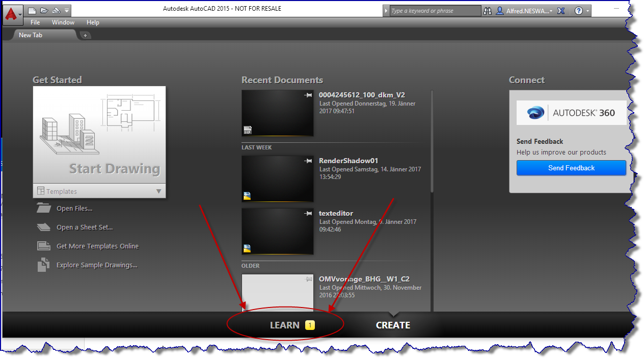Click the Get More Templates Online icon
This screenshot has height=358, width=644.
pyautogui.click(x=44, y=246)
